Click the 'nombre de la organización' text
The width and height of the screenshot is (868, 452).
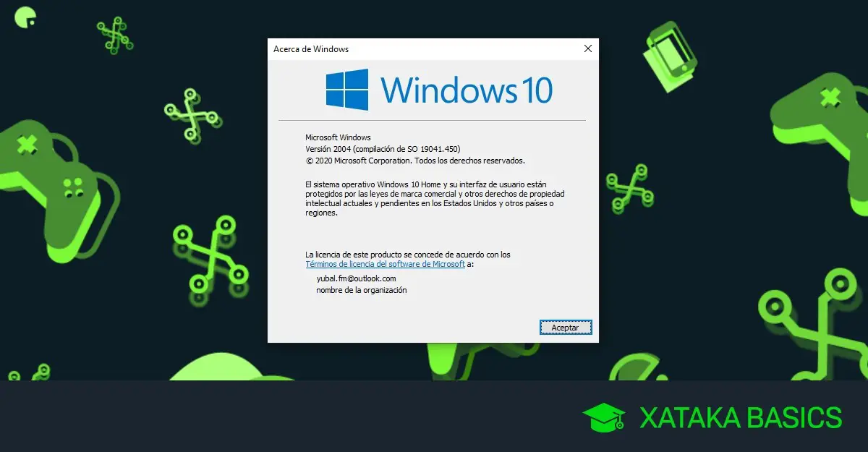pos(362,290)
